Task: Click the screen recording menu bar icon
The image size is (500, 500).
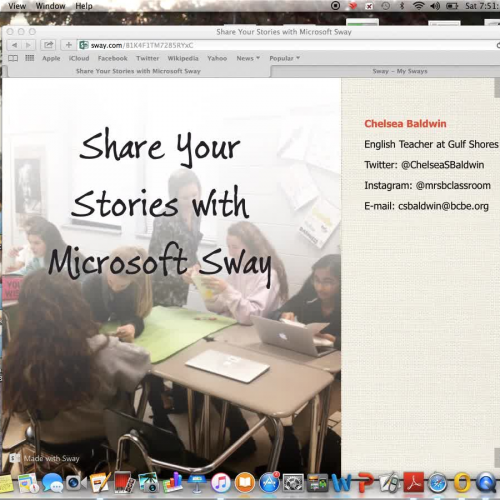Action: click(x=336, y=6)
